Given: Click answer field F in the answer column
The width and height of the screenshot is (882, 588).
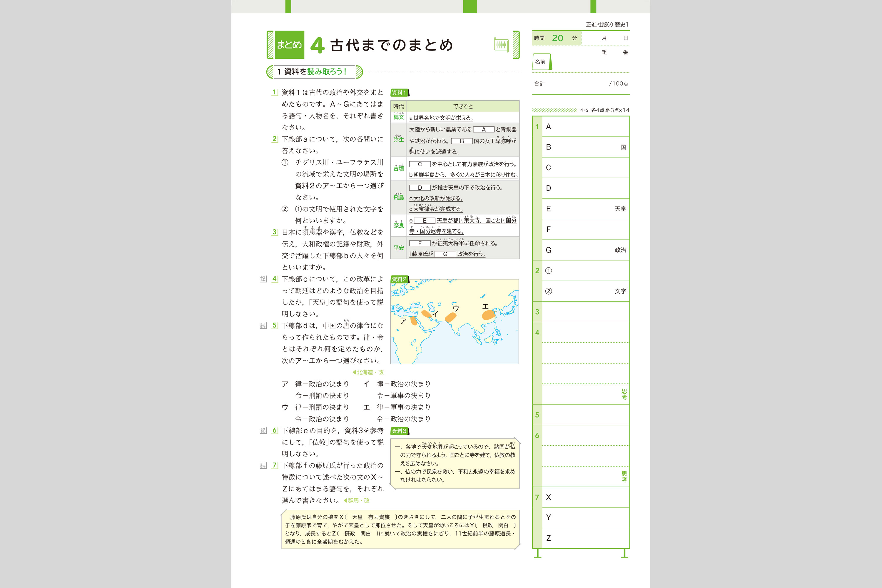Looking at the screenshot, I should click(586, 230).
